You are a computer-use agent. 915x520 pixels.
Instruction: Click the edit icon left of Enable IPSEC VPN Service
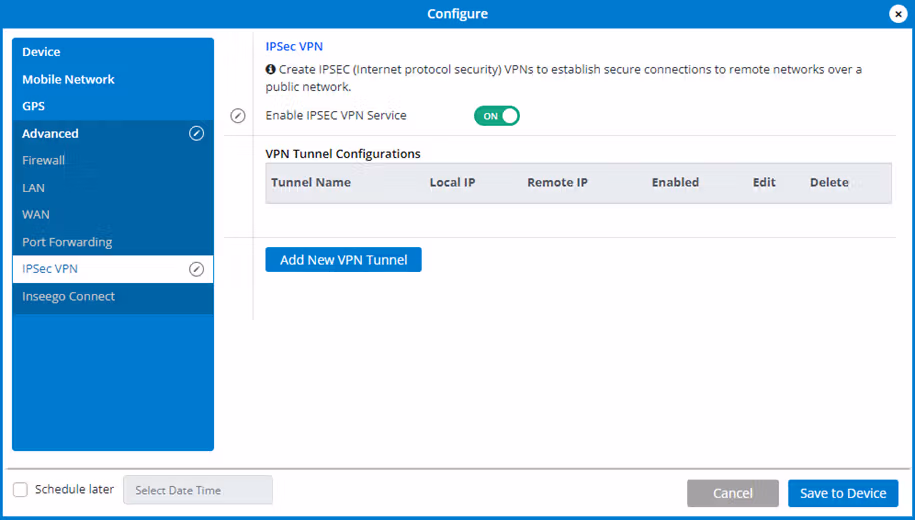click(238, 116)
